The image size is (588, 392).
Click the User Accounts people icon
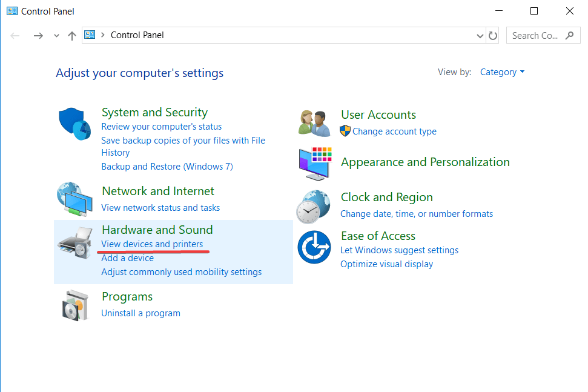tap(314, 123)
